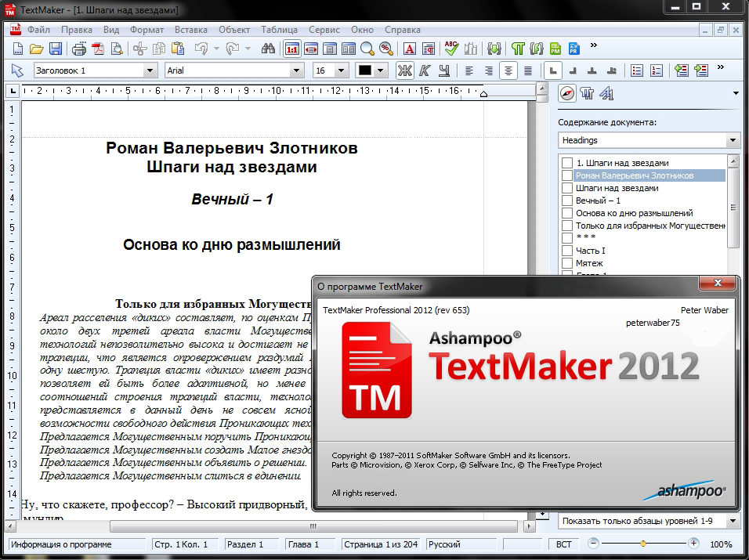This screenshot has height=560, width=749.
Task: Open print preview icon
Action: pyautogui.click(x=117, y=49)
